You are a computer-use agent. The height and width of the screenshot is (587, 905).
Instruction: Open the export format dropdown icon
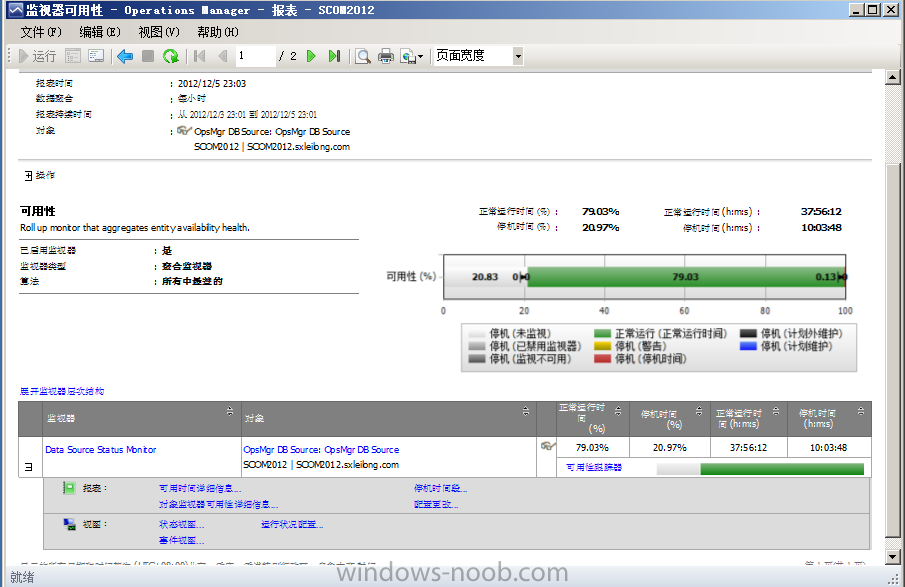[x=412, y=56]
